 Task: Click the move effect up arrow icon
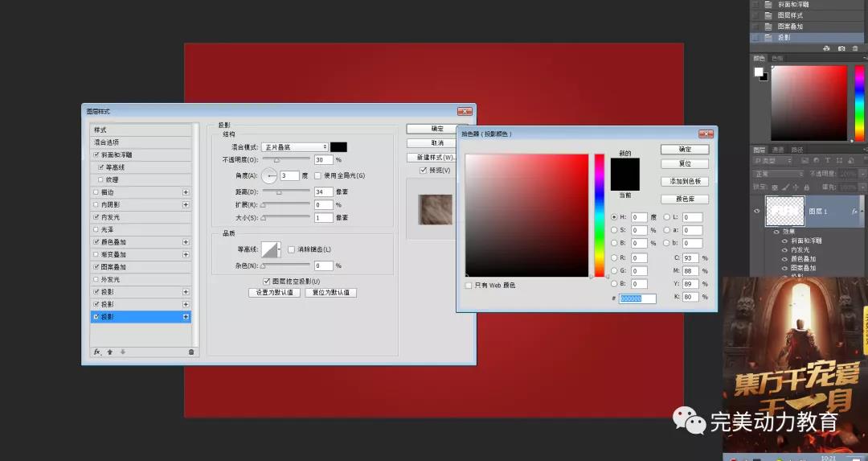(x=110, y=352)
